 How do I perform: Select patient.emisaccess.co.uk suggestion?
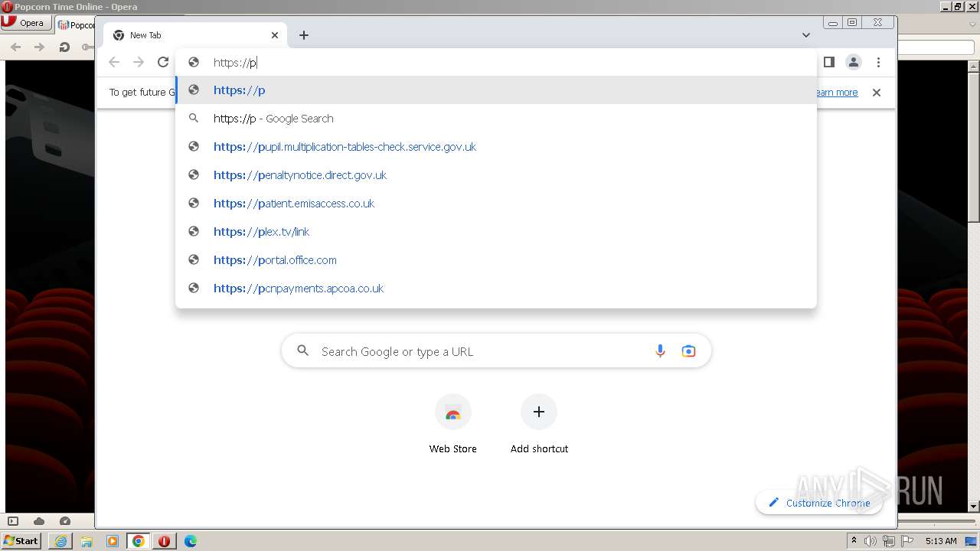pos(496,204)
